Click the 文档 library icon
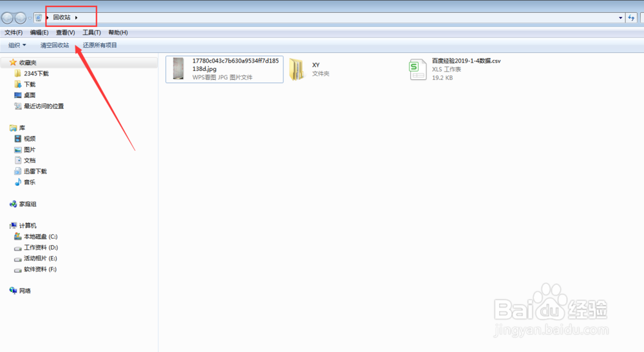644x352 pixels. [x=17, y=161]
